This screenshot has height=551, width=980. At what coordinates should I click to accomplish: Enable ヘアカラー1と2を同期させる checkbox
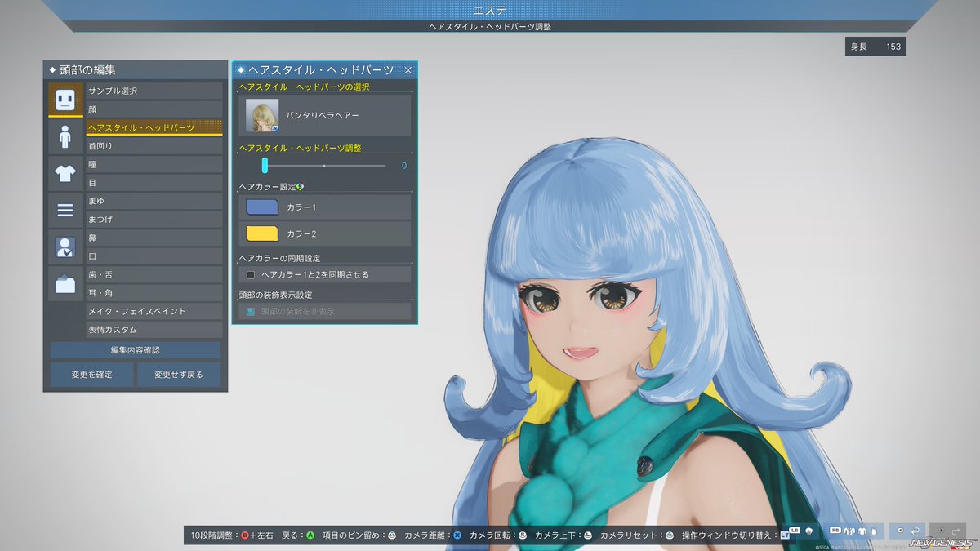coord(251,275)
